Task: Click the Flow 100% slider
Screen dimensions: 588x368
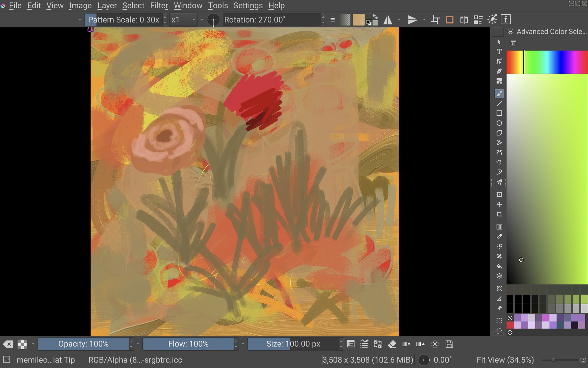Action: (188, 344)
